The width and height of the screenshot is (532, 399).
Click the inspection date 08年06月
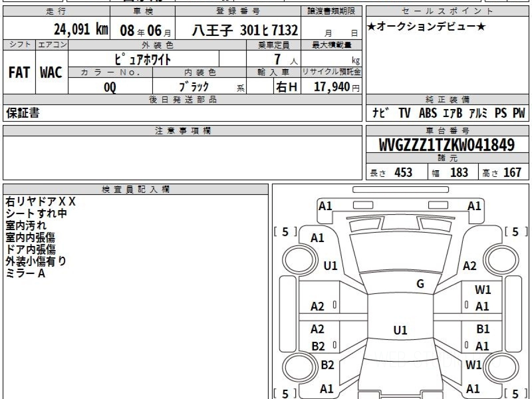click(x=145, y=30)
